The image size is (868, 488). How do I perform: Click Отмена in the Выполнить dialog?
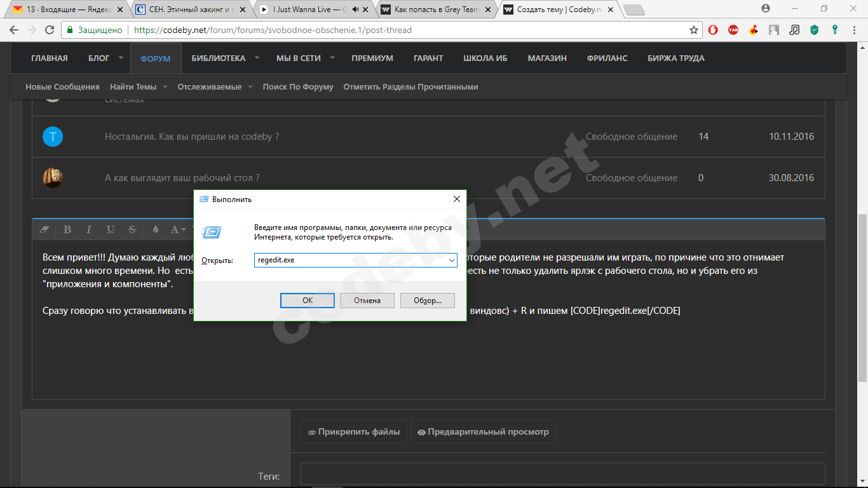coord(367,301)
